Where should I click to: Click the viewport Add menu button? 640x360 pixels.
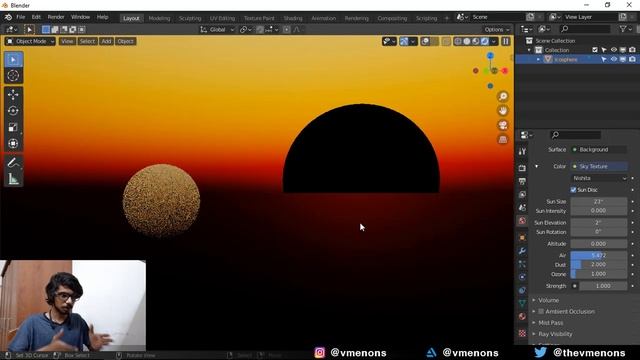106,41
